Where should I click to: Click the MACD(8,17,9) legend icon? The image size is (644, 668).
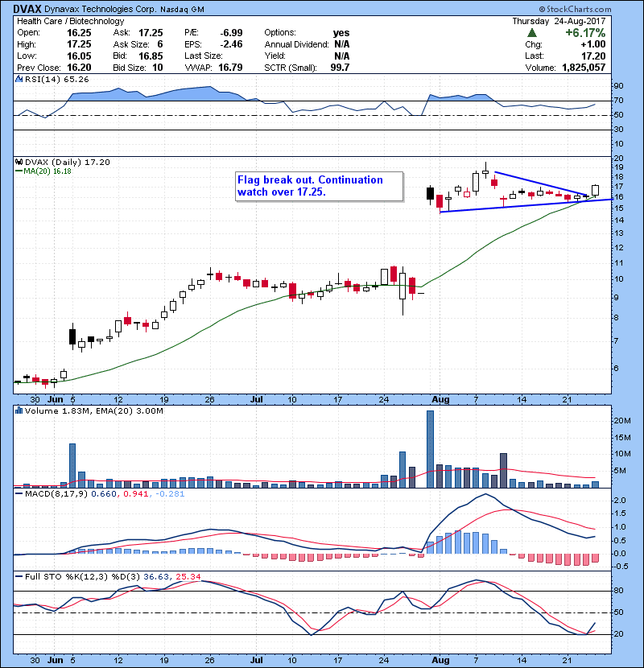click(17, 493)
